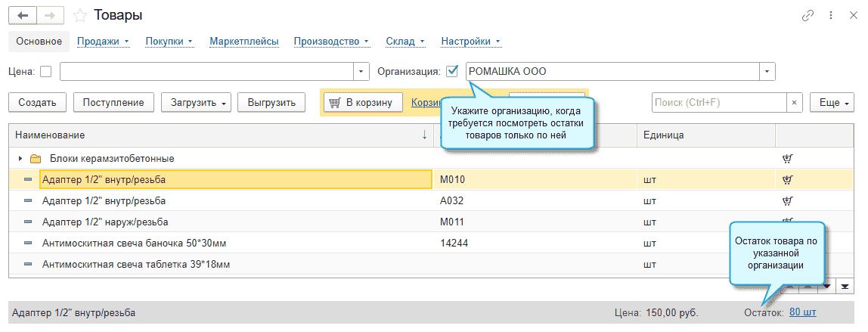This screenshot has width=868, height=332.
Task: Open the Продажи menu
Action: (103, 42)
